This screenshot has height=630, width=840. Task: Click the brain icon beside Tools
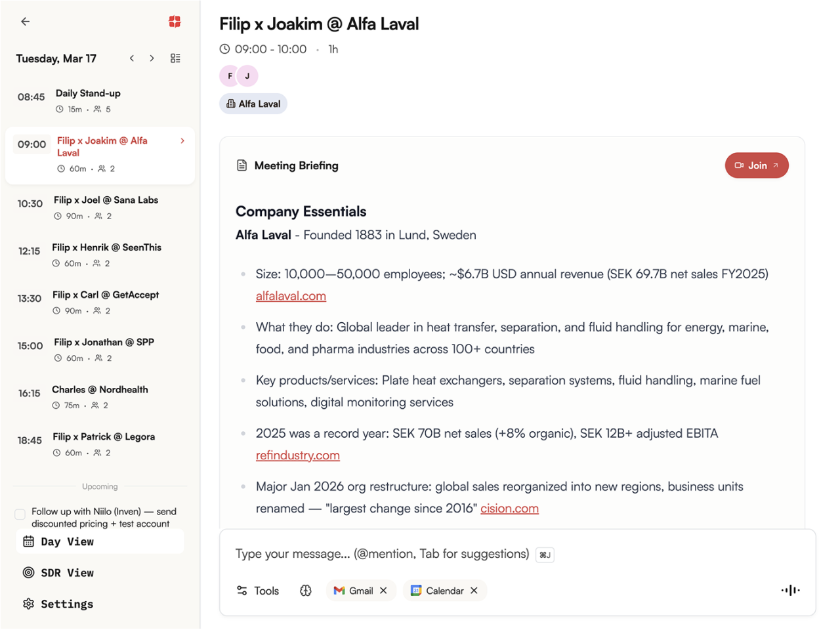point(306,591)
